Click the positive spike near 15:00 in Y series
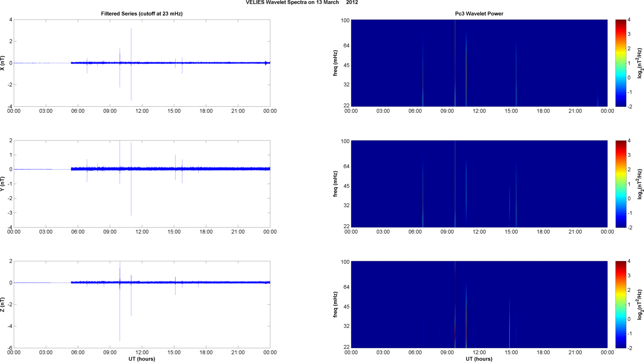 175,162
